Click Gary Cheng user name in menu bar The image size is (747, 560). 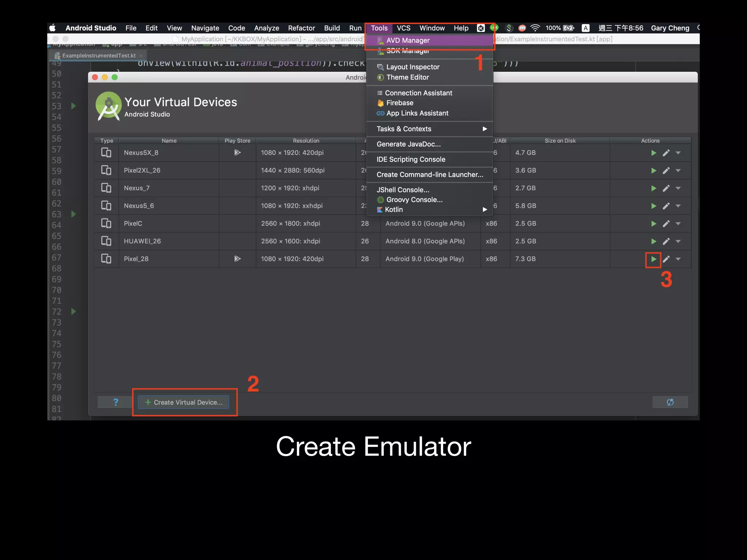[x=670, y=28]
